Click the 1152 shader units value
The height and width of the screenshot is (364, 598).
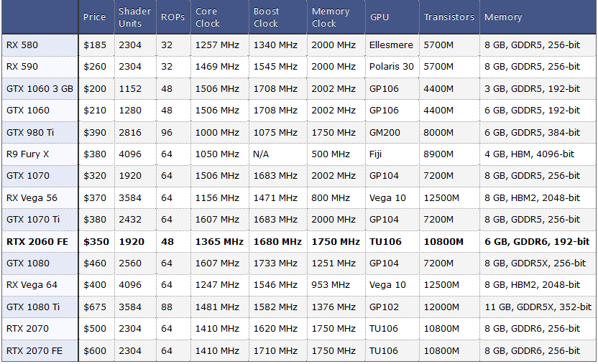pyautogui.click(x=130, y=89)
